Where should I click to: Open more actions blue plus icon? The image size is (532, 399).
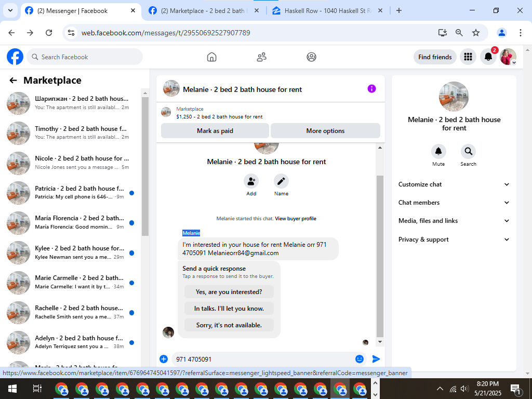(164, 359)
